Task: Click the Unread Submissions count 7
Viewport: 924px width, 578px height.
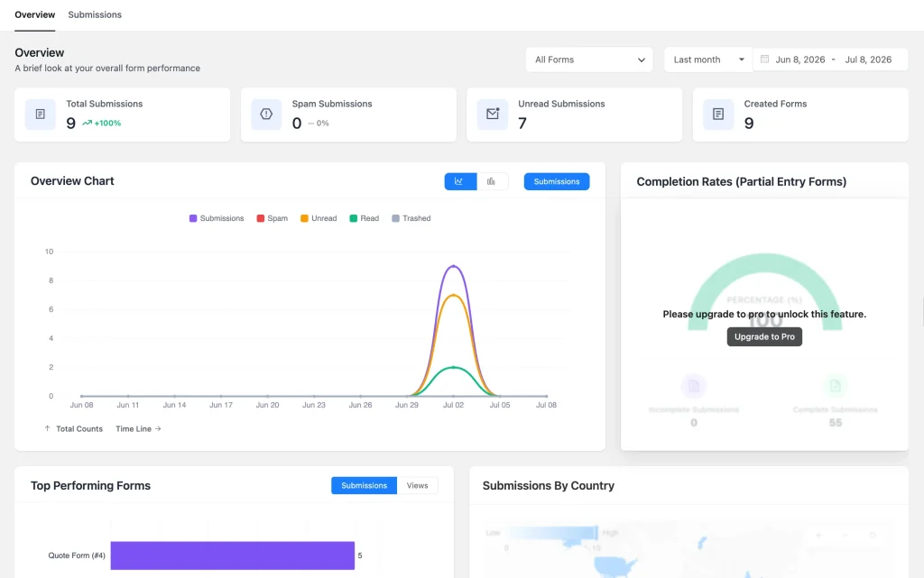Action: 522,123
